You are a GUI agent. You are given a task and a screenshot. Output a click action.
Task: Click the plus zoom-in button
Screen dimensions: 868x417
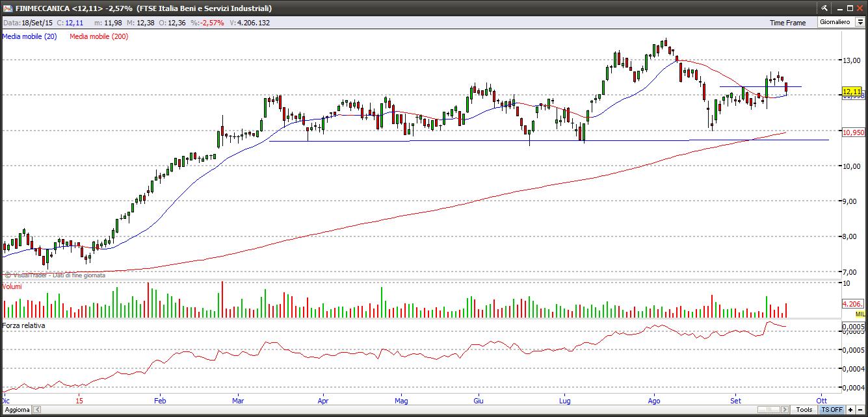pos(850,409)
